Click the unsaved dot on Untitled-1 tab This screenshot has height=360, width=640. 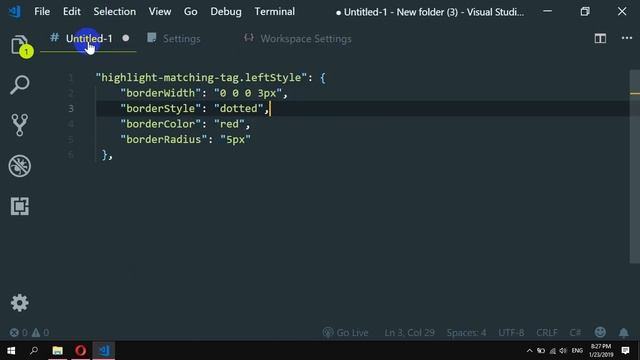126,38
